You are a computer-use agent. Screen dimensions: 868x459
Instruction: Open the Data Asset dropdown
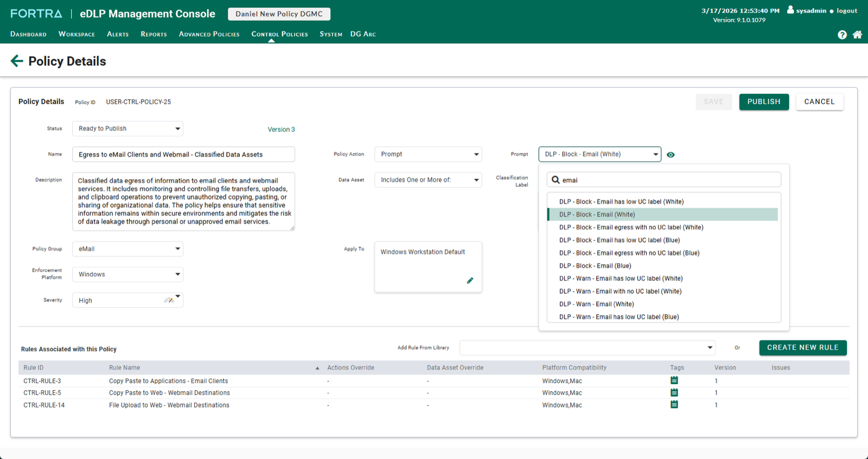(x=428, y=180)
